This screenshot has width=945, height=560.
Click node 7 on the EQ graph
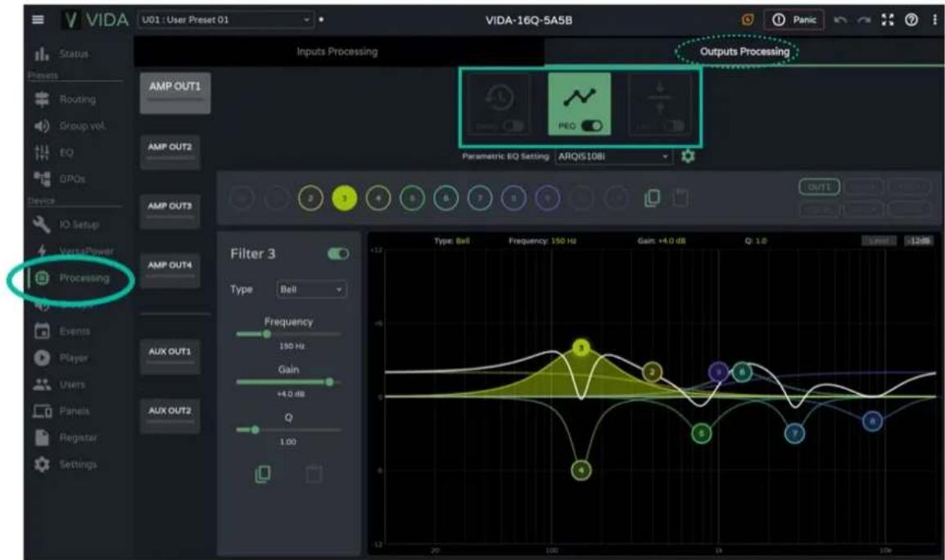point(795,433)
